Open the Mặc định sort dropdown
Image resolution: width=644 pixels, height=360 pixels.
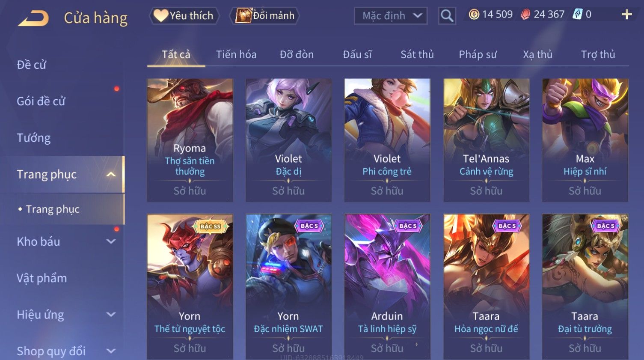click(391, 16)
